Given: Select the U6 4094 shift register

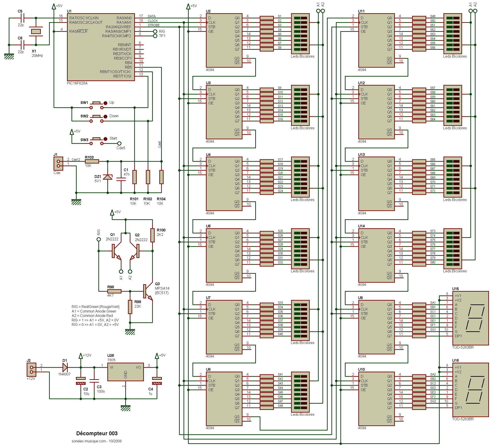Looking at the screenshot, I should 224,255.
